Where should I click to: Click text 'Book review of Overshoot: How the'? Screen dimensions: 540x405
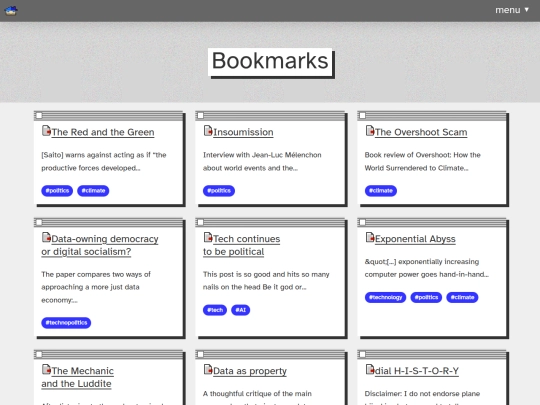(423, 155)
